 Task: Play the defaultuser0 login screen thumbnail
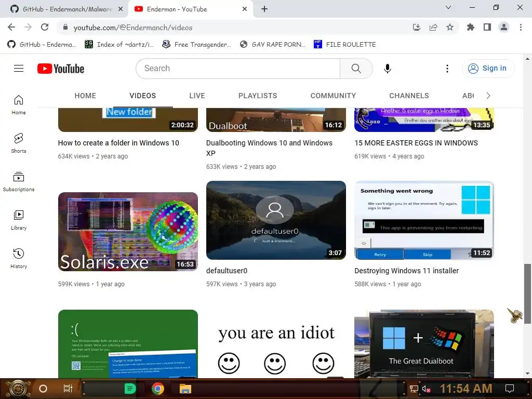click(x=276, y=220)
